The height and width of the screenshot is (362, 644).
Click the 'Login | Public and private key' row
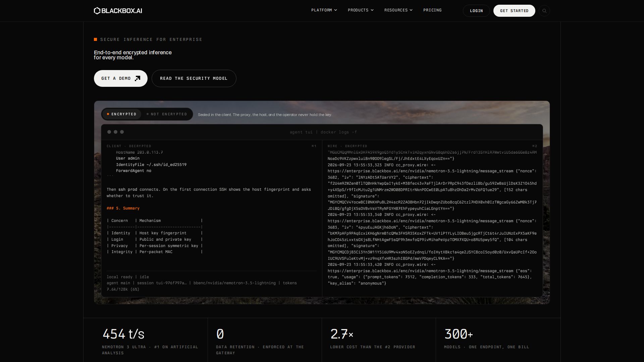[155, 239]
